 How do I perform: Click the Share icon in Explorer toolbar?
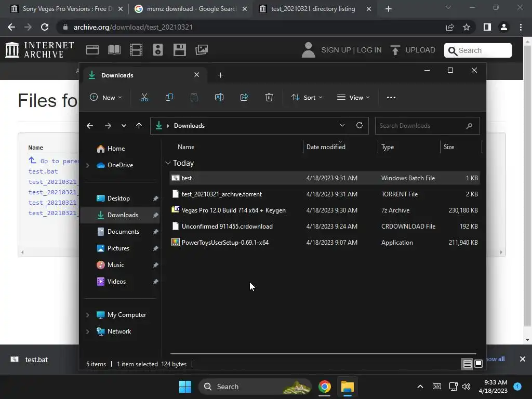(x=244, y=97)
